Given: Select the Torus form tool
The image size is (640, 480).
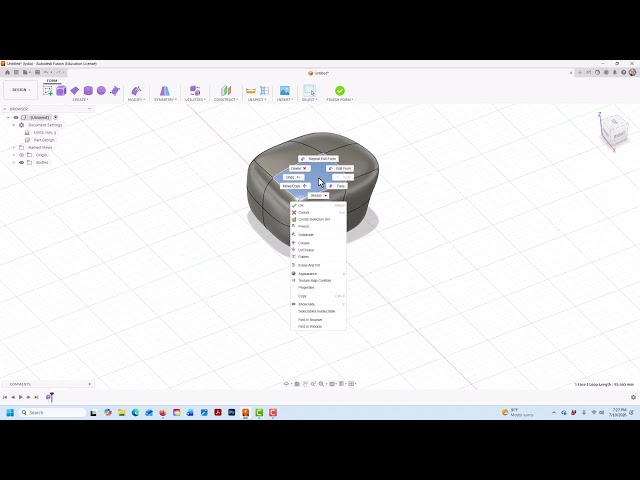Looking at the screenshot, I should 115,91.
